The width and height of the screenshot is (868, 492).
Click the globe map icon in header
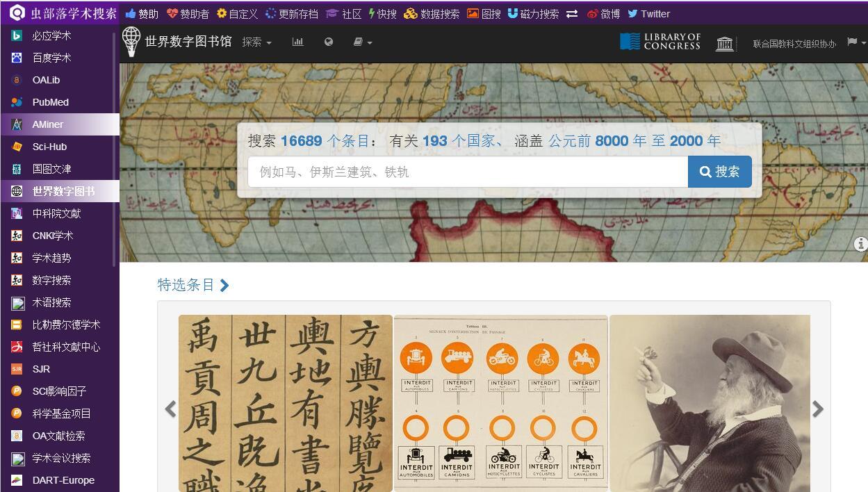coord(328,42)
